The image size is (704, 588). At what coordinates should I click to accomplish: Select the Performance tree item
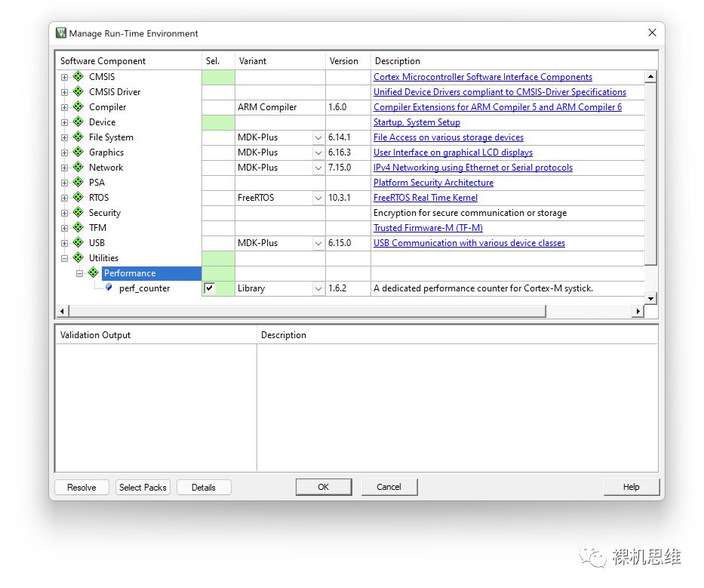click(130, 273)
